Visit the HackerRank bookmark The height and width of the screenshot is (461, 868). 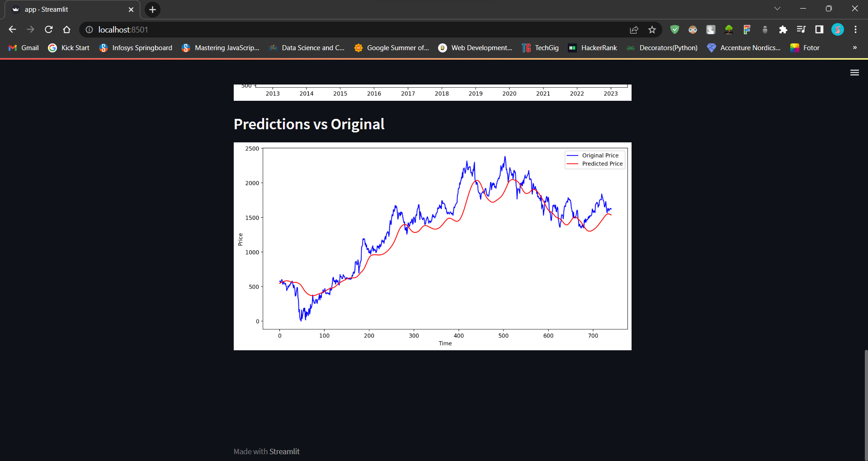(592, 47)
